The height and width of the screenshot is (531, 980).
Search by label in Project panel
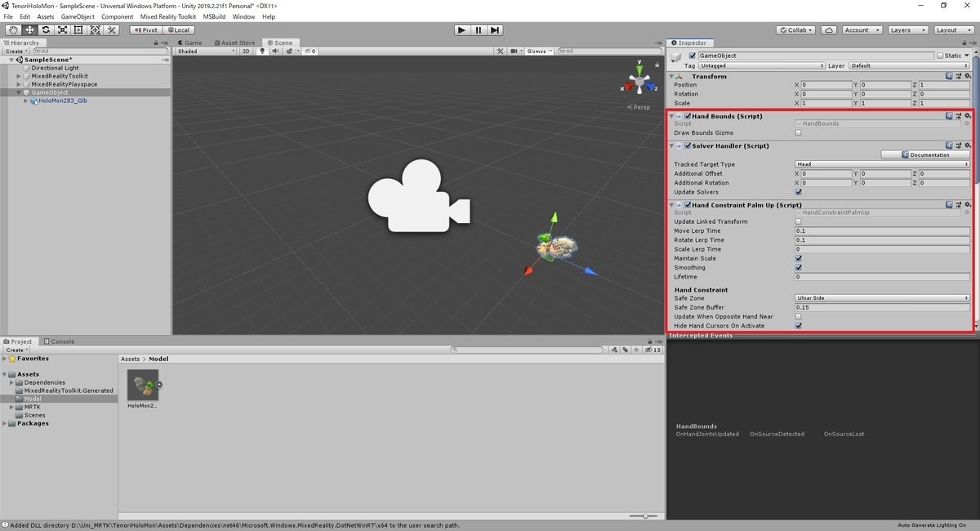click(x=626, y=350)
